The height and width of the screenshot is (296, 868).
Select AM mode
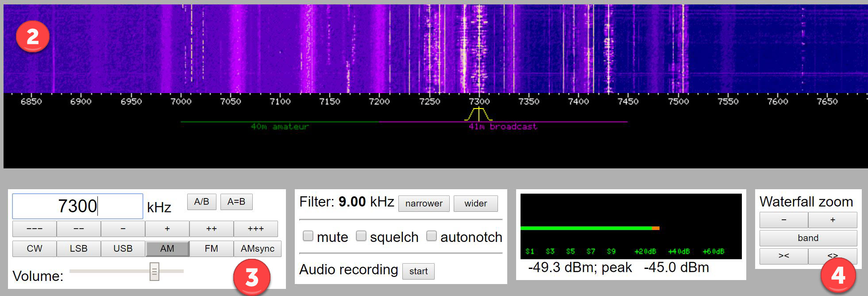167,249
